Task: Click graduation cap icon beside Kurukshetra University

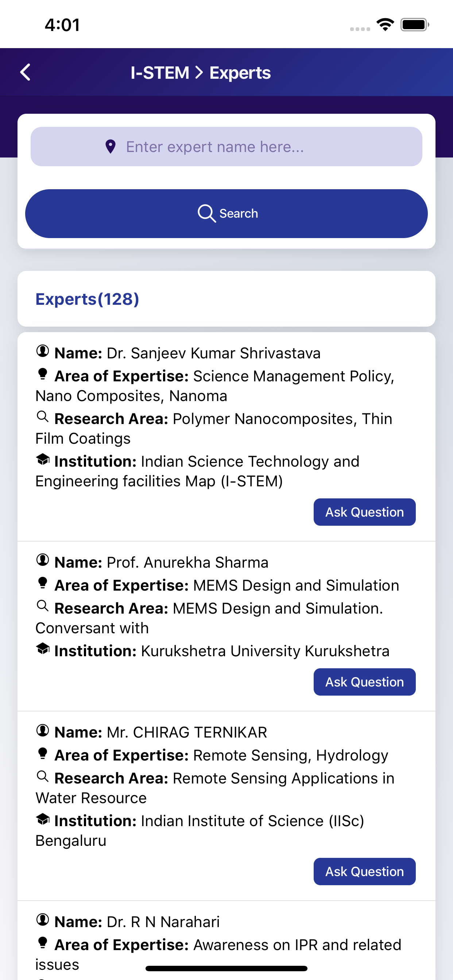Action: click(x=43, y=649)
